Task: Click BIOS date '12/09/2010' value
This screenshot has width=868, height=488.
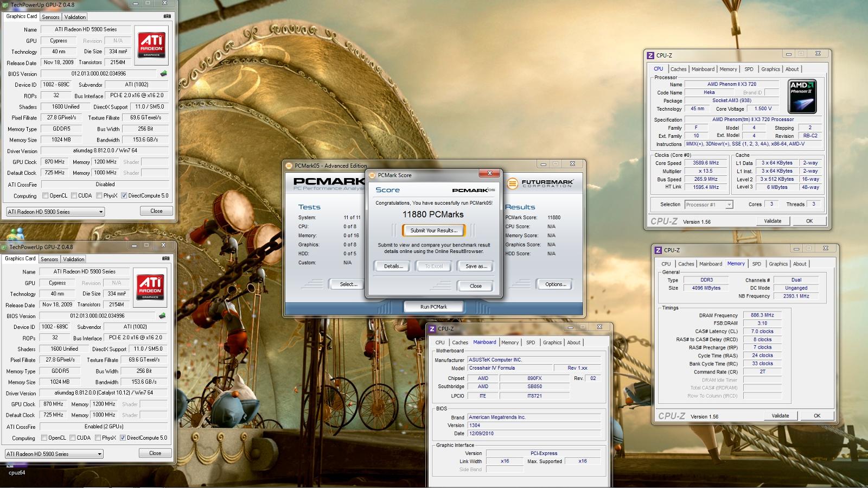Action: 534,433
